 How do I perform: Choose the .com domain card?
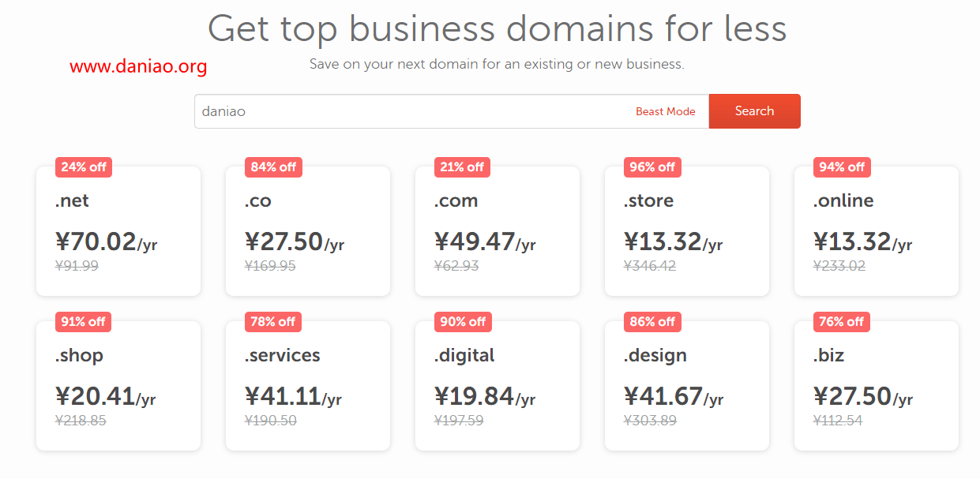click(498, 230)
